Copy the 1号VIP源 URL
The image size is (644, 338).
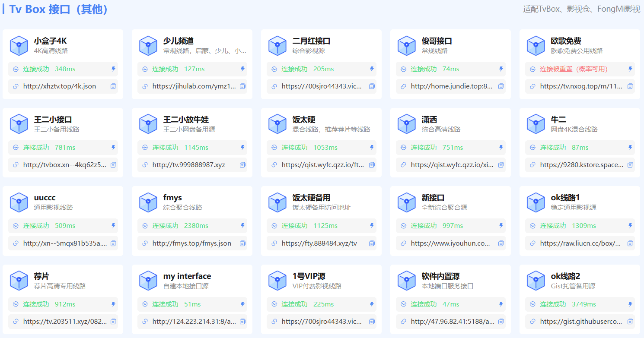pyautogui.click(x=372, y=322)
